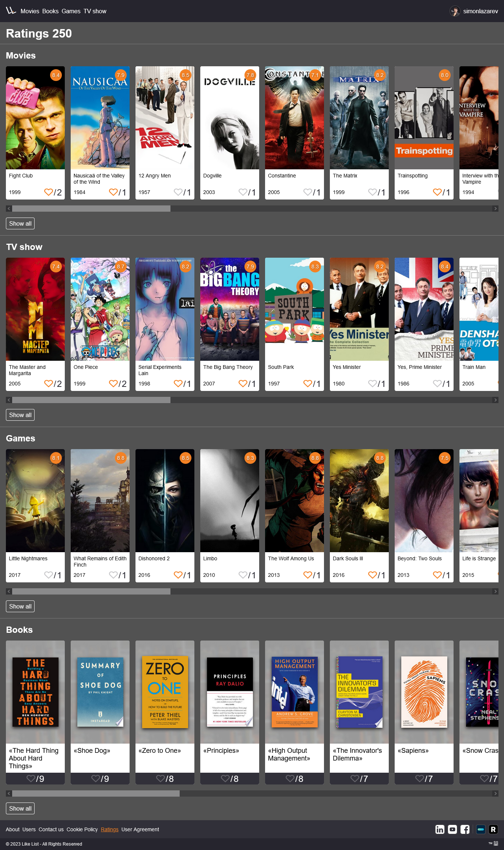504x850 pixels.
Task: Toggle One Piece heart icon
Action: (x=113, y=383)
